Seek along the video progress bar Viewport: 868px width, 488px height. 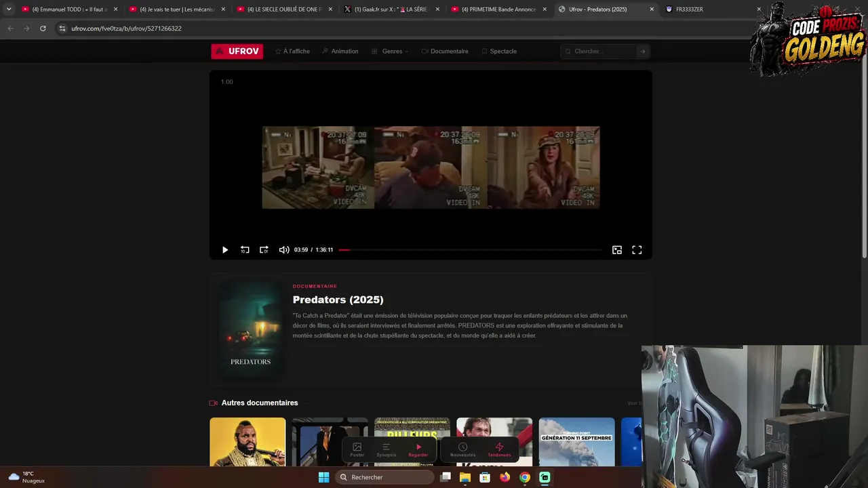point(470,250)
